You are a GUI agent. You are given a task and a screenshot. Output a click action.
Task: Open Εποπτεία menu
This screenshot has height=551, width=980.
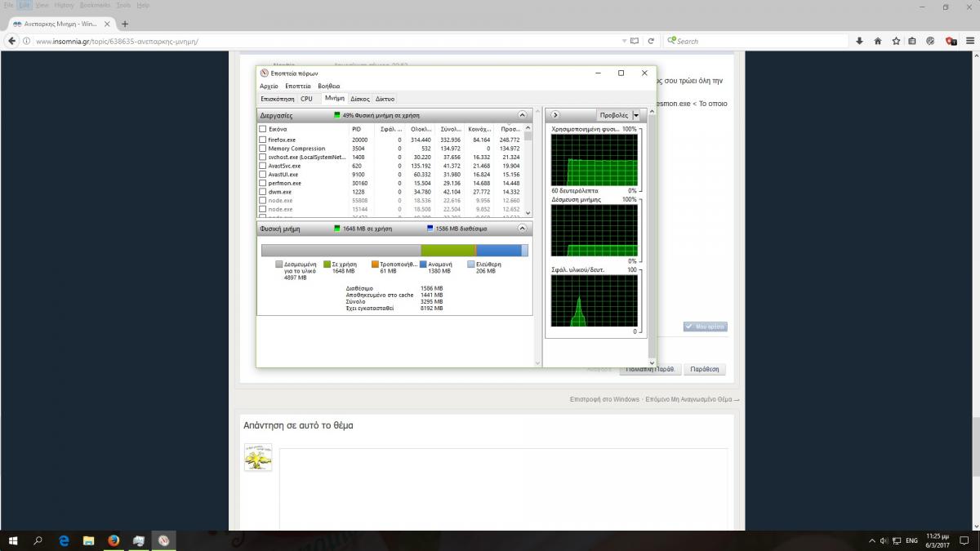click(297, 86)
